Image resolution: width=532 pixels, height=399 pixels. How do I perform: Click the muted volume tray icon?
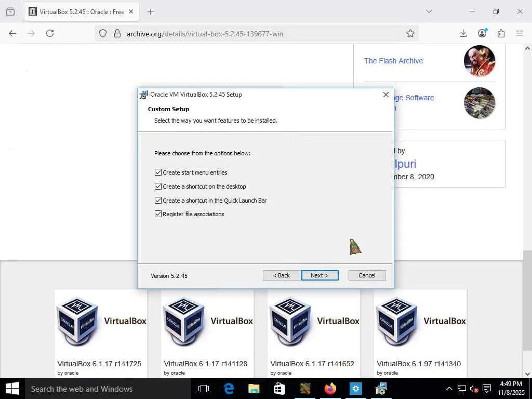[474, 389]
